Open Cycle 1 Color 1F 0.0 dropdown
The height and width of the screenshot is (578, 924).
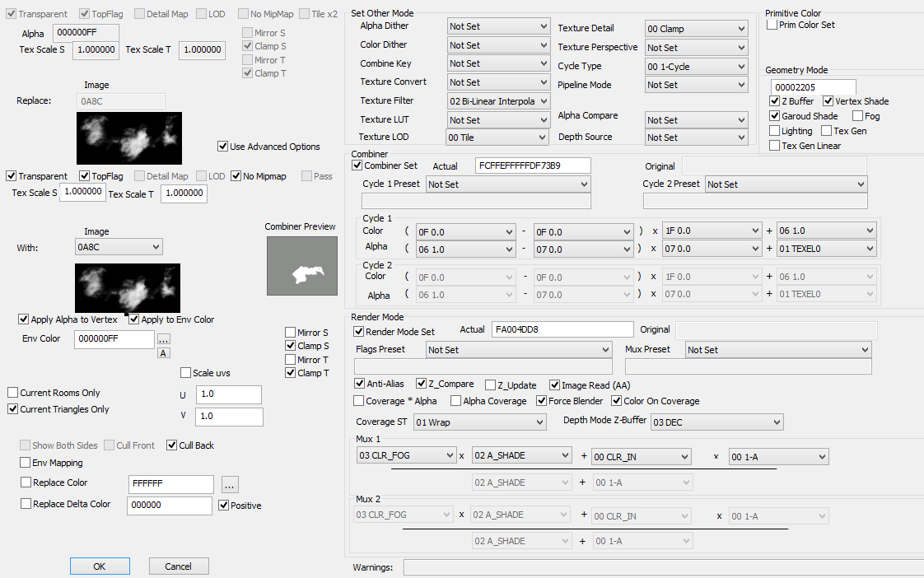point(712,231)
